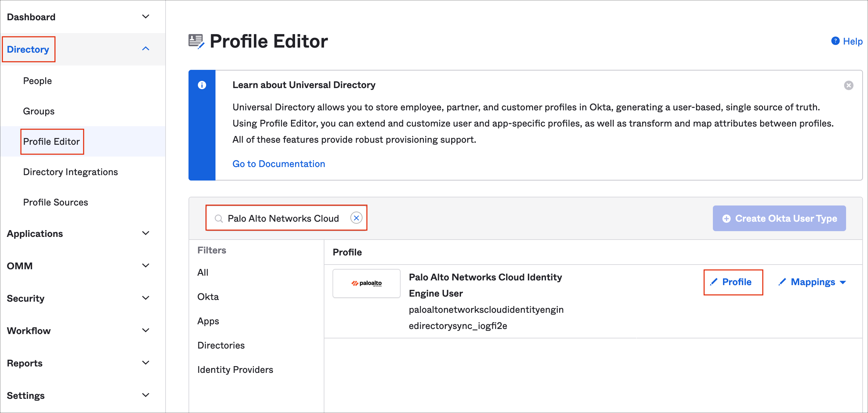Image resolution: width=868 pixels, height=413 pixels.
Task: Expand the Dashboard chevron
Action: 146,17
